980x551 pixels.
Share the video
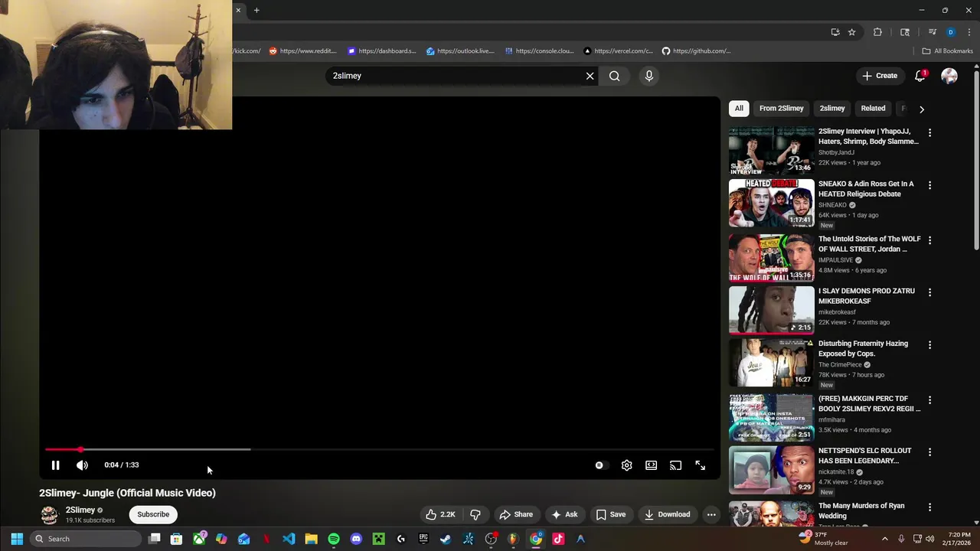(516, 514)
